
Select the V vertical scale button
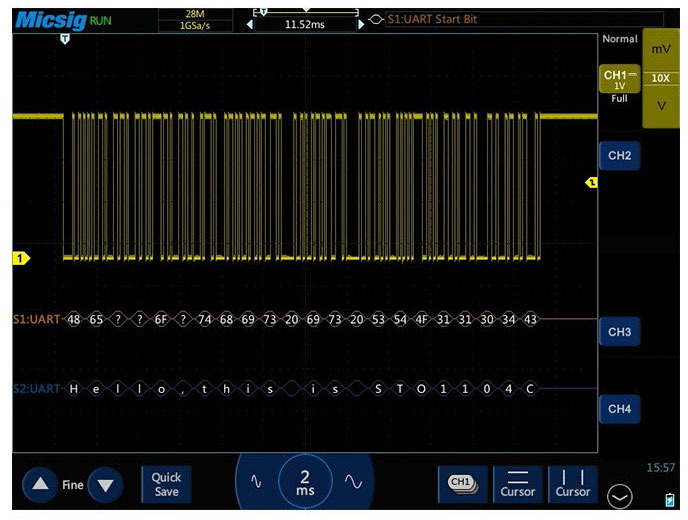(x=661, y=106)
